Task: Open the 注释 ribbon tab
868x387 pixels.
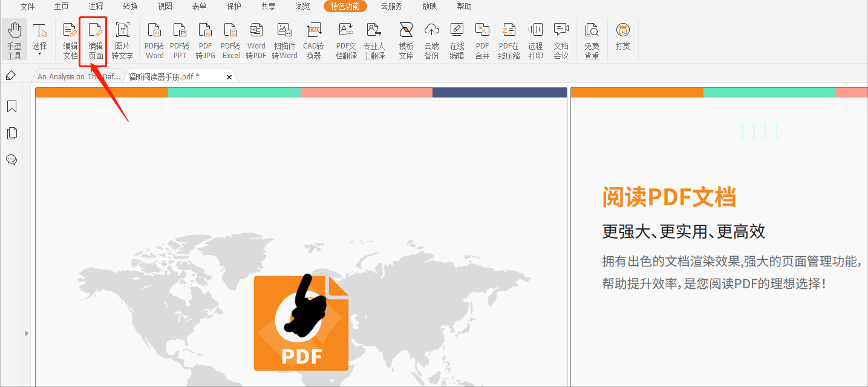Action: click(96, 7)
